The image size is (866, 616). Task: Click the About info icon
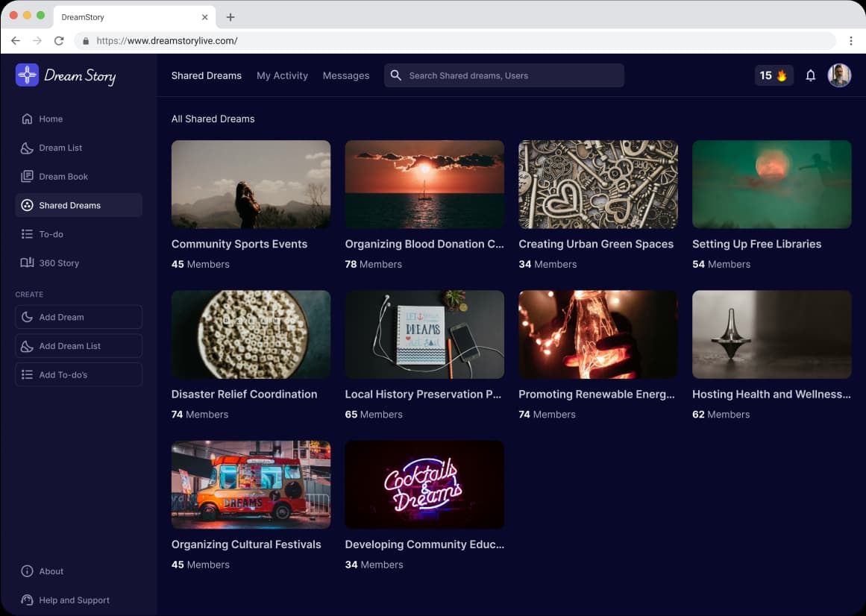click(x=27, y=571)
